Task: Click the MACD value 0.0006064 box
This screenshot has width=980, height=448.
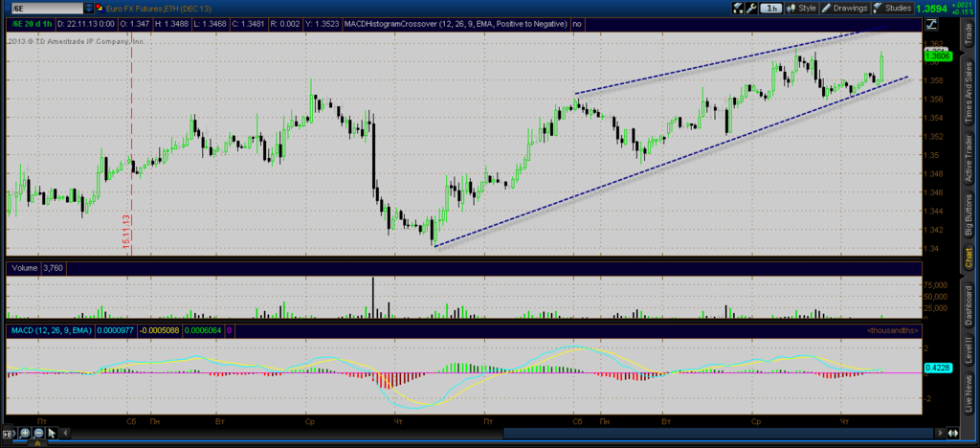Action: coord(202,330)
